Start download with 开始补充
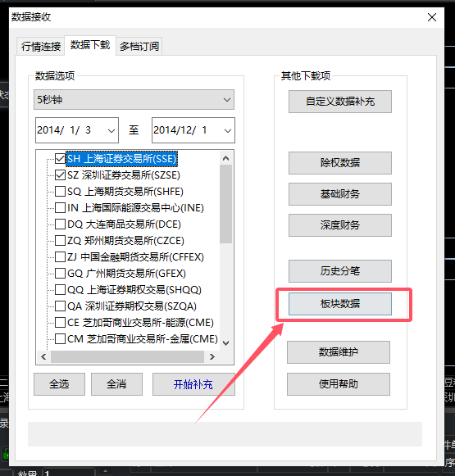Image resolution: width=455 pixels, height=476 pixels. [x=193, y=384]
